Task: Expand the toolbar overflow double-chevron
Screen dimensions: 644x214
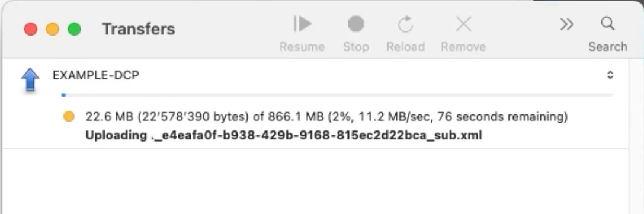Action: [x=567, y=25]
